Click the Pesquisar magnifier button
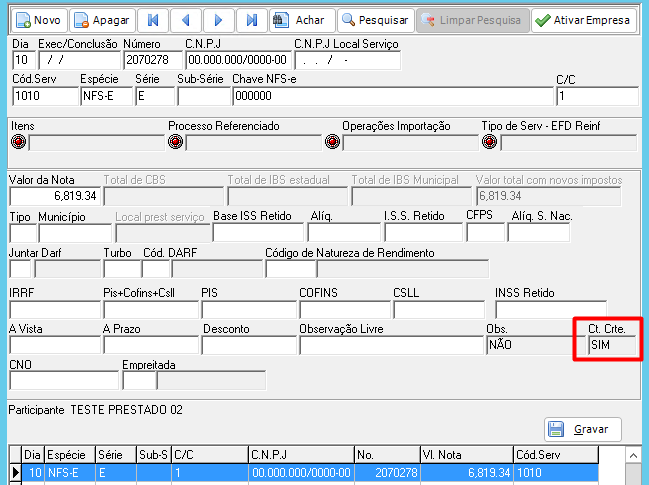This screenshot has width=649, height=485. coord(376,20)
